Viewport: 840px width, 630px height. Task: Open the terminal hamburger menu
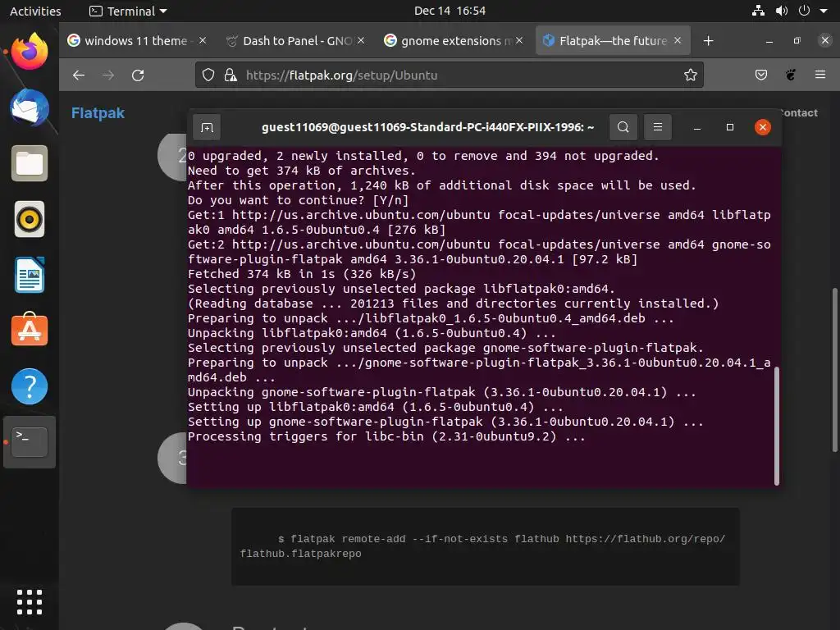[658, 127]
